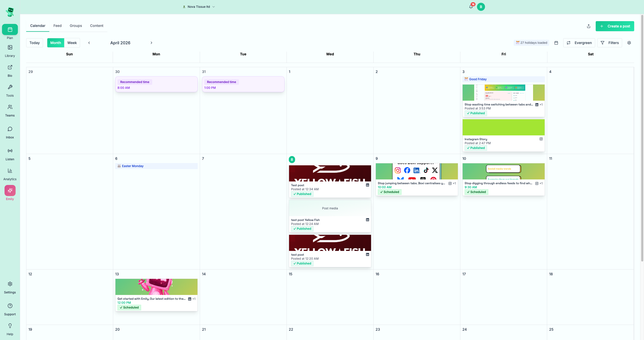Click the Create a post button
Image resolution: width=644 pixels, height=340 pixels.
pyautogui.click(x=615, y=26)
